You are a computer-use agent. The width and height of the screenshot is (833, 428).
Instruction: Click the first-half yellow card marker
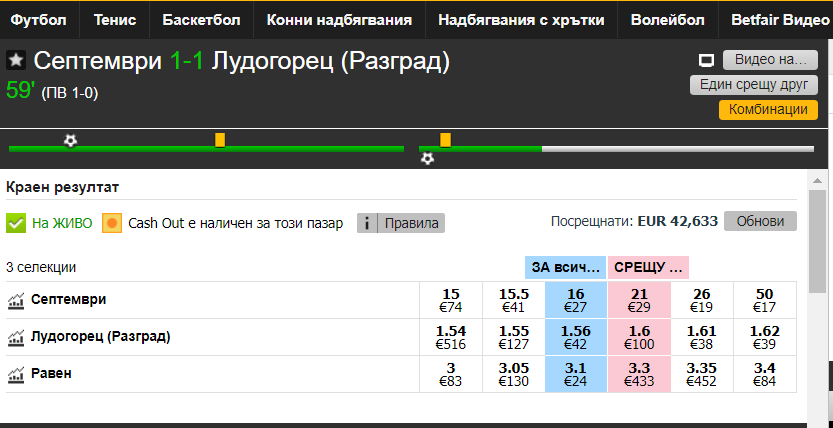[x=220, y=140]
